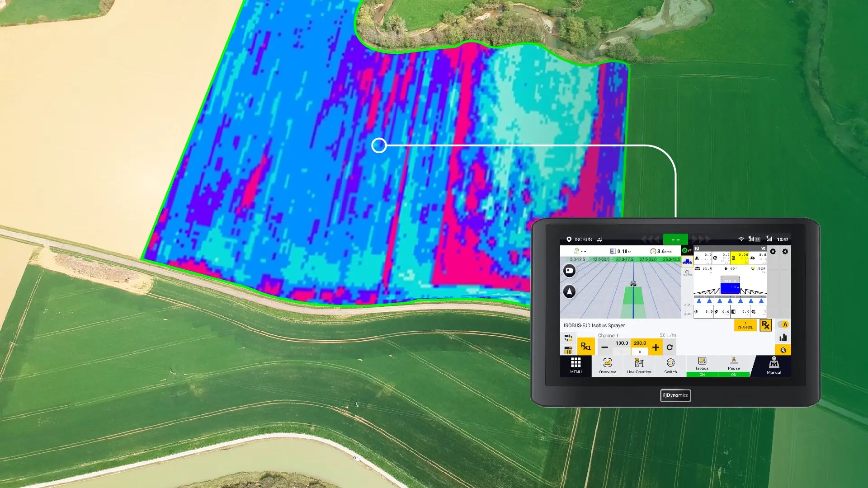The image size is (868, 488).
Task: Open the Overview function
Action: 607,365
